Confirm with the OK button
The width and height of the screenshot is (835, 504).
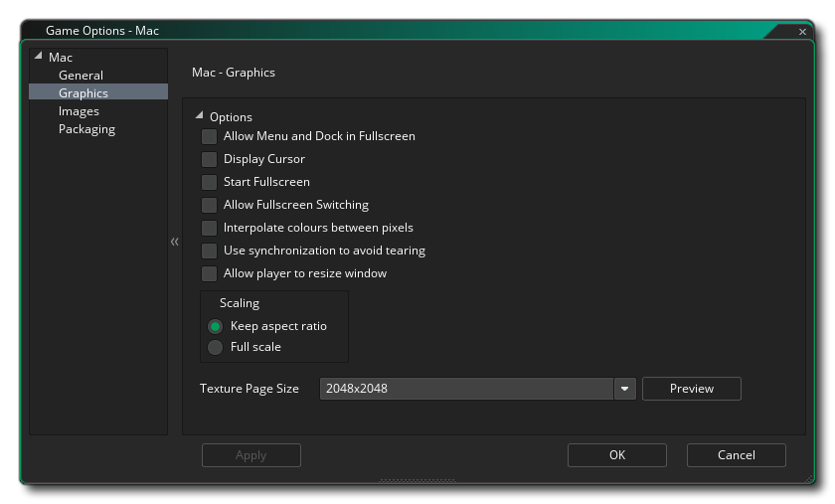point(617,455)
